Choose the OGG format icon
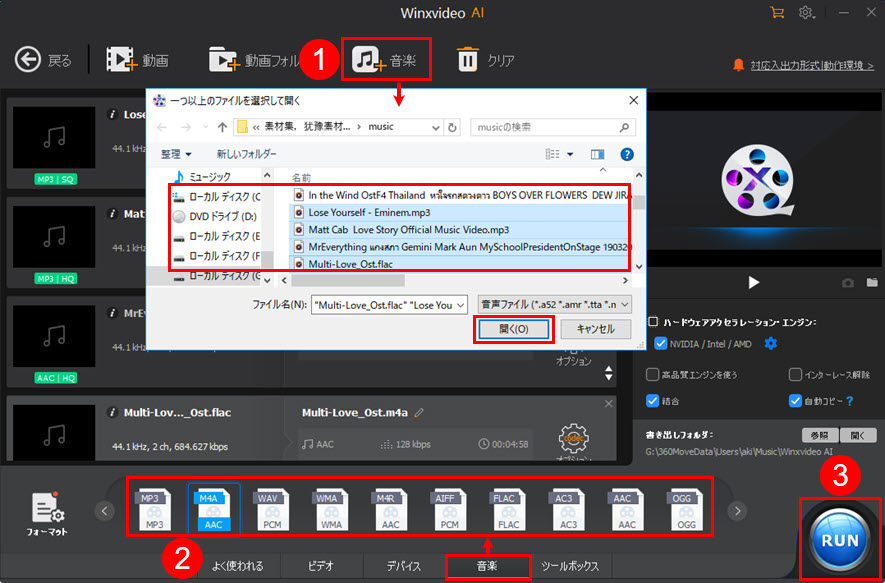885x583 pixels. 686,511
